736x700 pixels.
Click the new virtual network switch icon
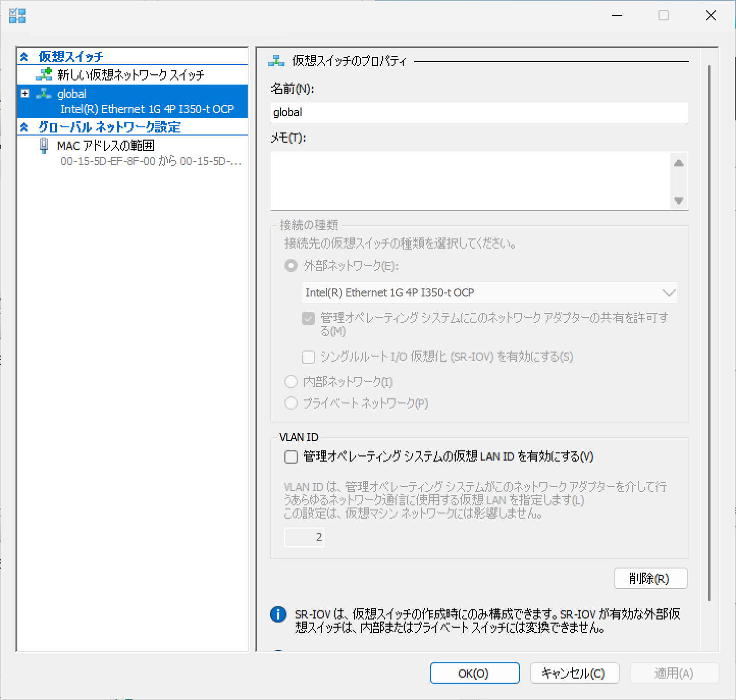[44, 74]
